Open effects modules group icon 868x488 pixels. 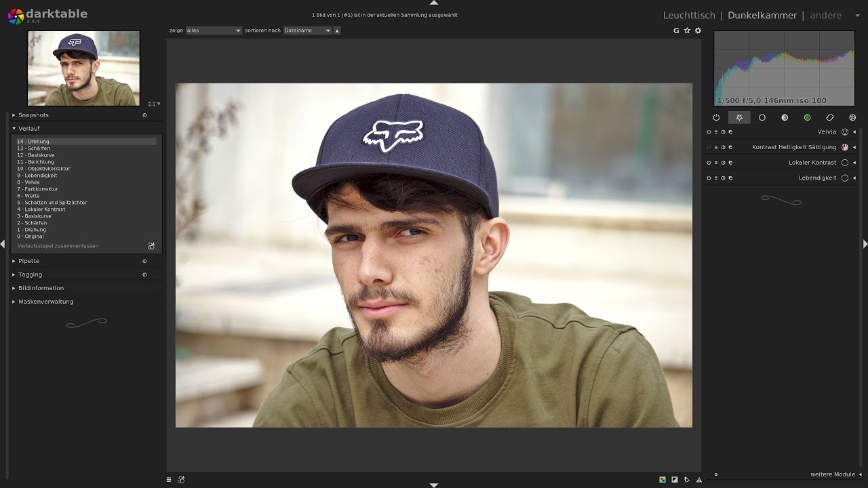tap(852, 117)
